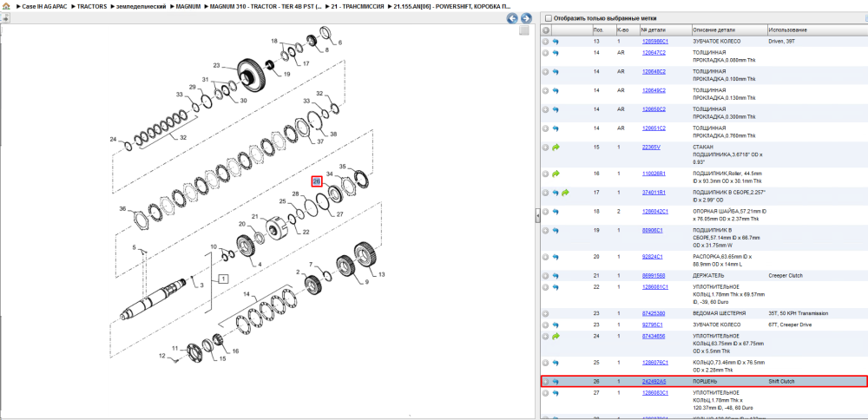Click the blue arrow on position 25 КОЛЬЦО row
Viewport: 868px width, 420px height.
(x=556, y=363)
